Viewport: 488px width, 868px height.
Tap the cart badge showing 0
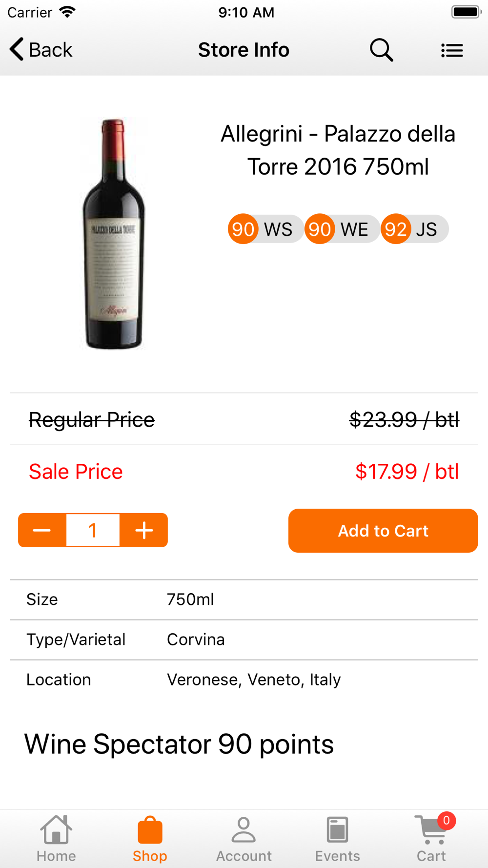click(x=446, y=821)
